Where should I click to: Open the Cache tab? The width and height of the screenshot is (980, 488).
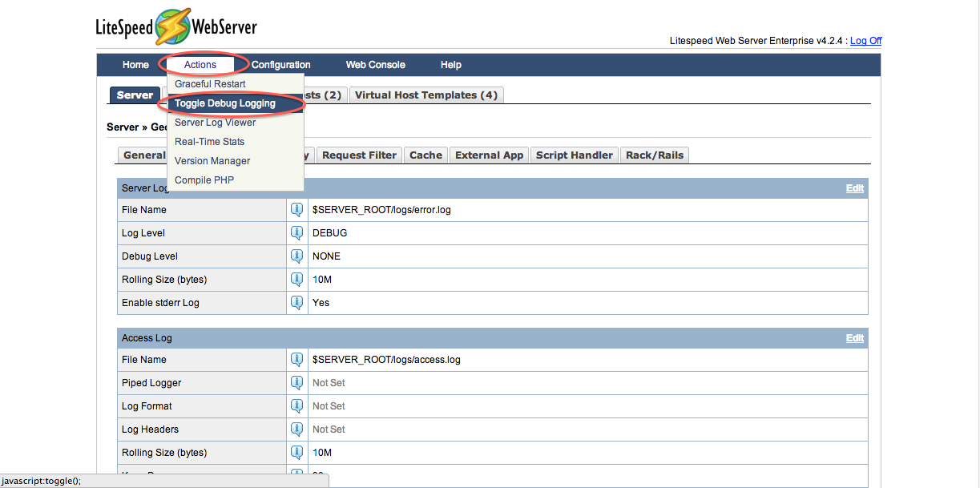[426, 155]
